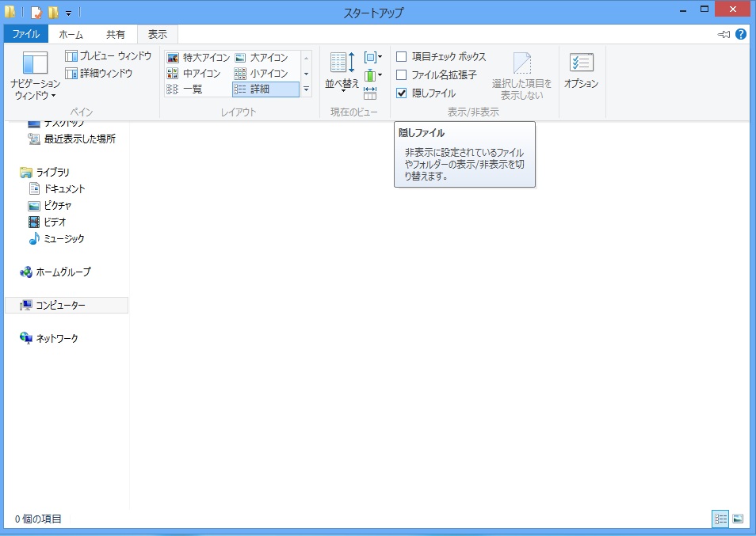756x536 pixels.
Task: Open the 並べ替え sort menu
Action: coord(342,73)
